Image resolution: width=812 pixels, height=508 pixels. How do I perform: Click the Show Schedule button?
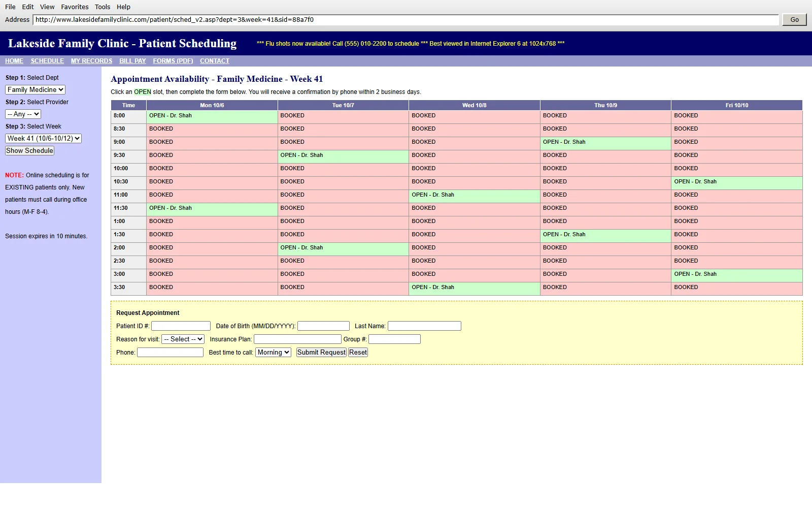tap(29, 151)
